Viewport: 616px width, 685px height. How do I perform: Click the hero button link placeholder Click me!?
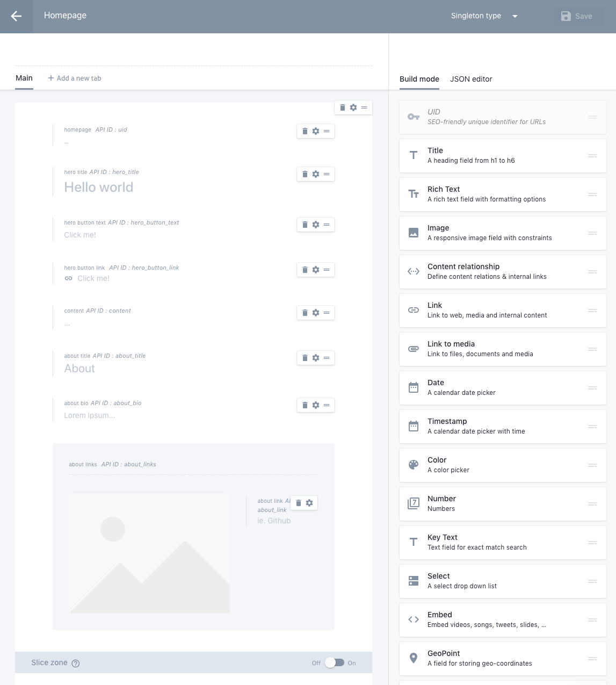[x=93, y=278]
